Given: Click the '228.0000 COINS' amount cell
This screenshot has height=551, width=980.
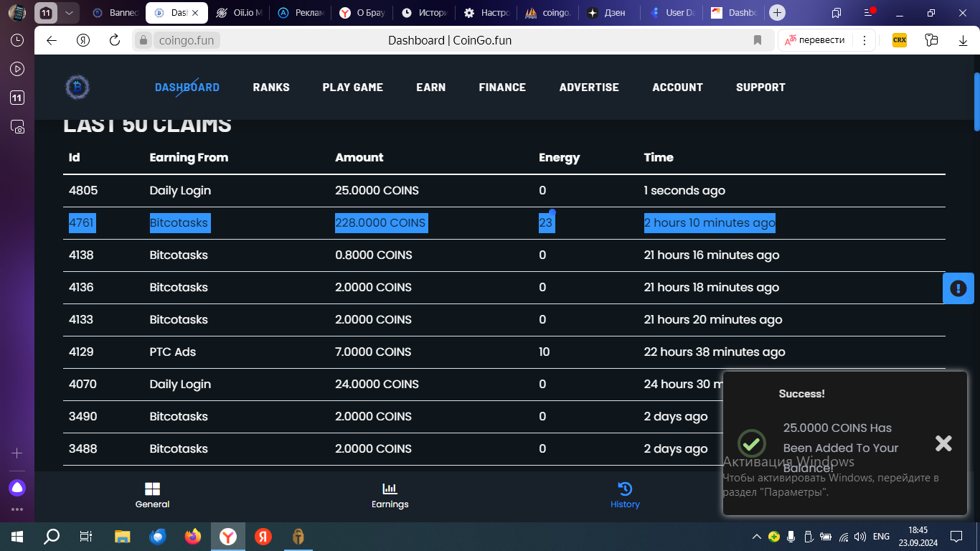Looking at the screenshot, I should 380,222.
